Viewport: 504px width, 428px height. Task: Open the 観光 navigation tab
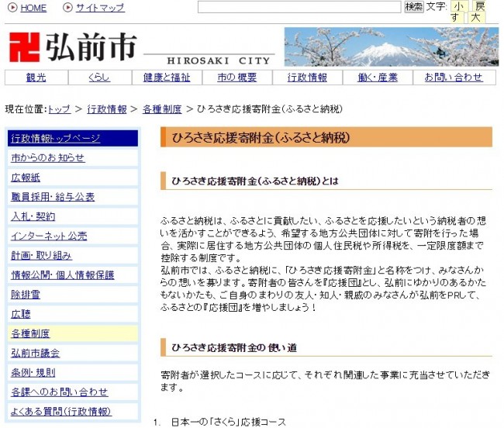pos(36,78)
